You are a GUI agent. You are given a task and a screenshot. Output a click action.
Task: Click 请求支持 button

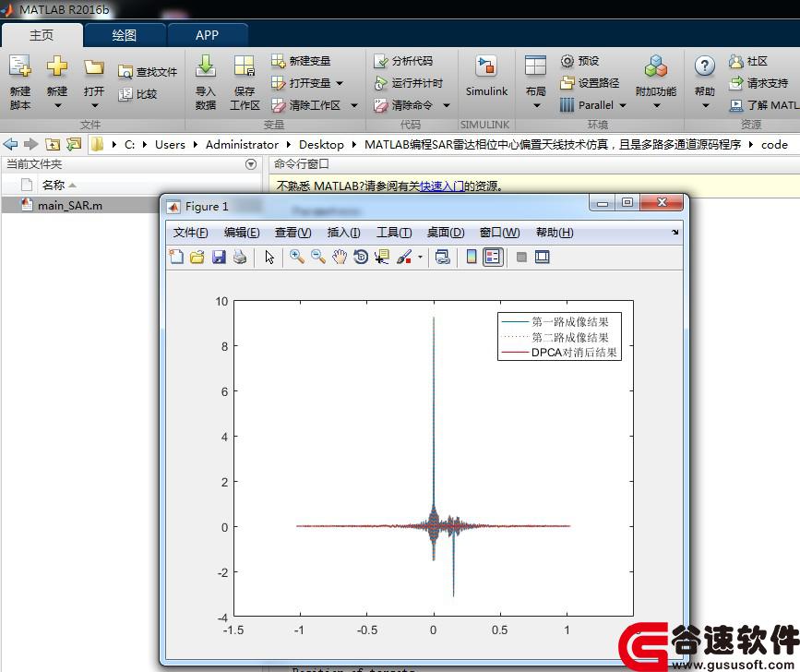tap(758, 83)
